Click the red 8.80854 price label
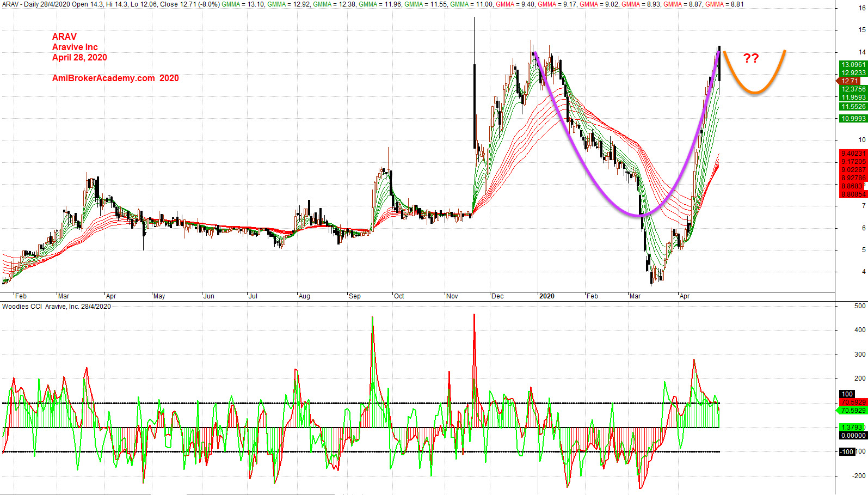The image size is (868, 495). 853,194
